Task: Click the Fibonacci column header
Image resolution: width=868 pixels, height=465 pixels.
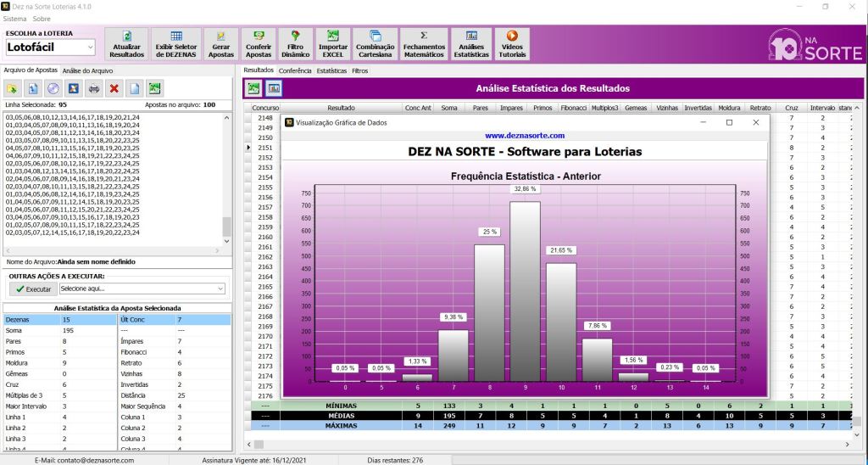Action: [x=574, y=108]
